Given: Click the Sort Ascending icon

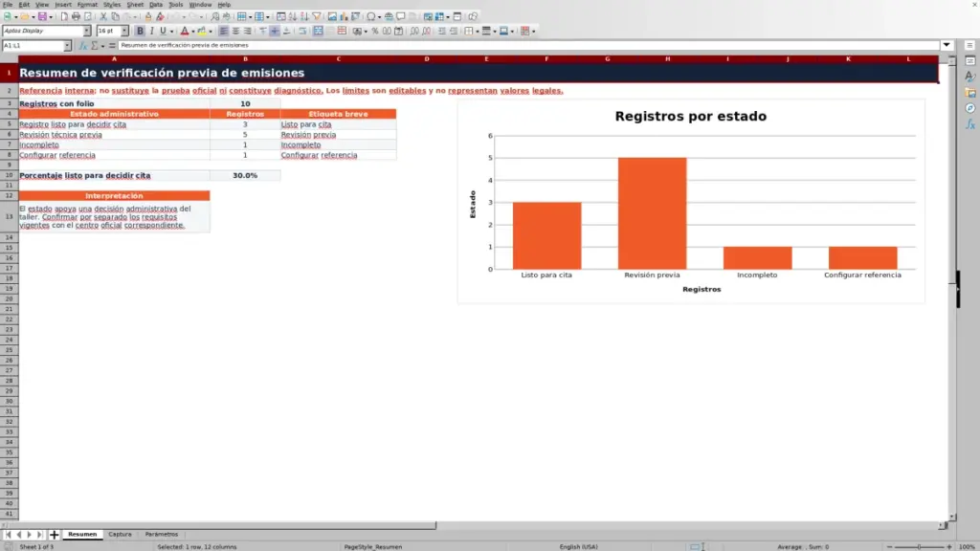Looking at the screenshot, I should (293, 17).
